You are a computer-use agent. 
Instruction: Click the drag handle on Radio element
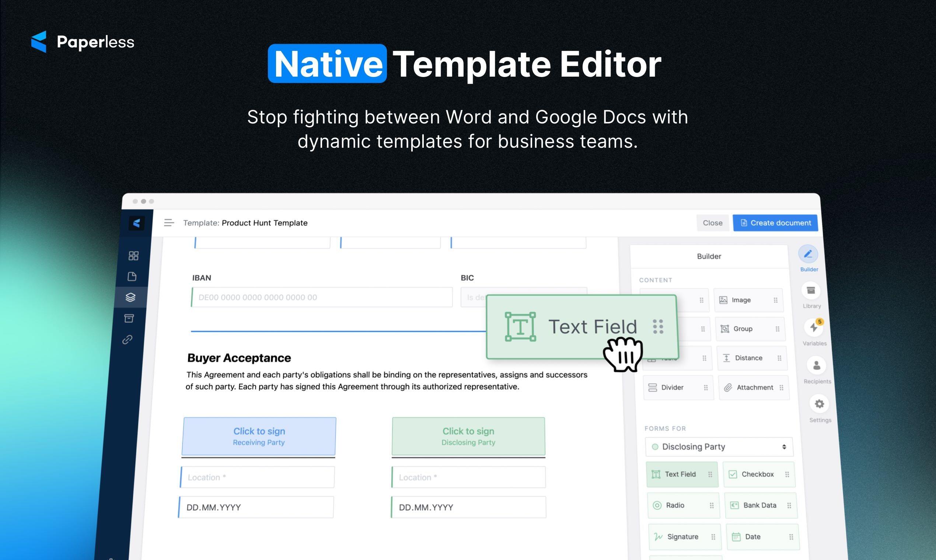(712, 506)
